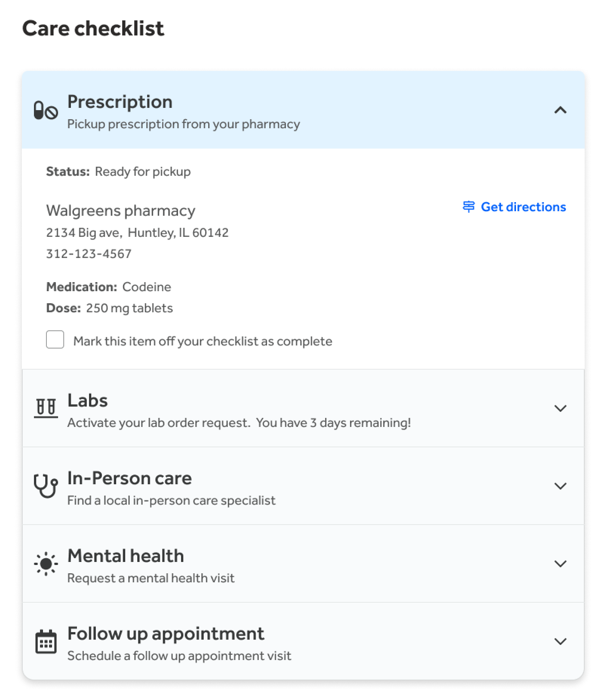Expand the In-Person care section
Screen dimensions: 605x700
click(560, 487)
